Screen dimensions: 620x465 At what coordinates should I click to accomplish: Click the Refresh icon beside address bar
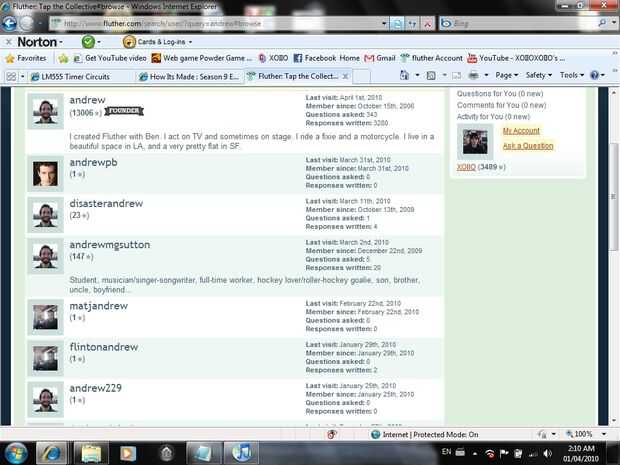[x=412, y=24]
